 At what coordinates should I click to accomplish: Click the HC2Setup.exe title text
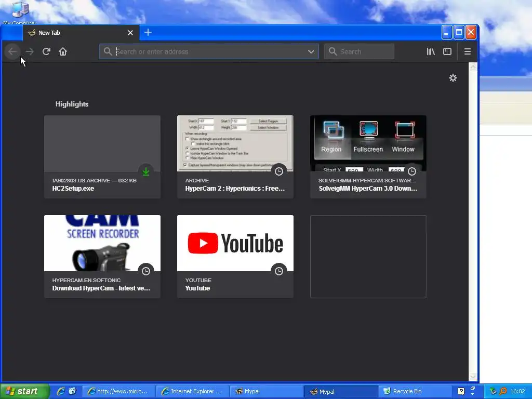click(x=73, y=189)
